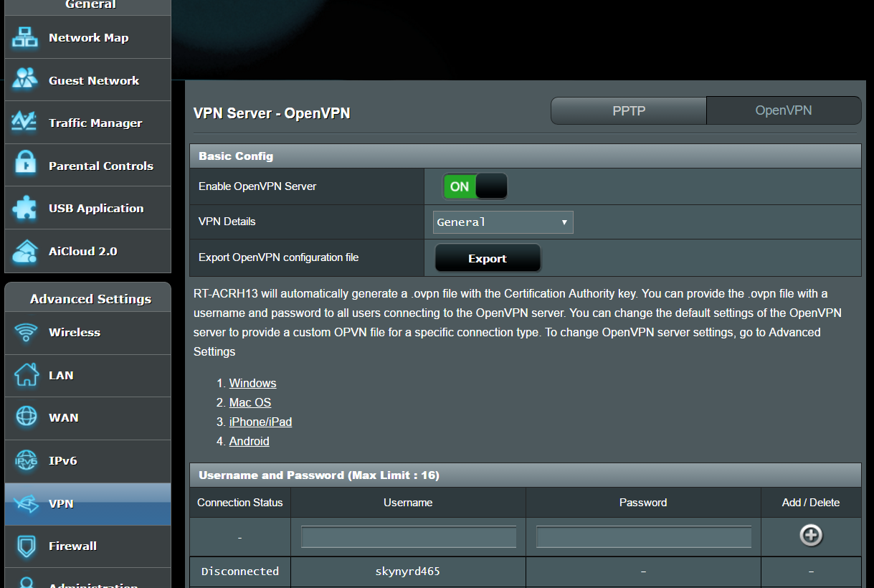
Task: Focus the Username input field
Action: [409, 536]
